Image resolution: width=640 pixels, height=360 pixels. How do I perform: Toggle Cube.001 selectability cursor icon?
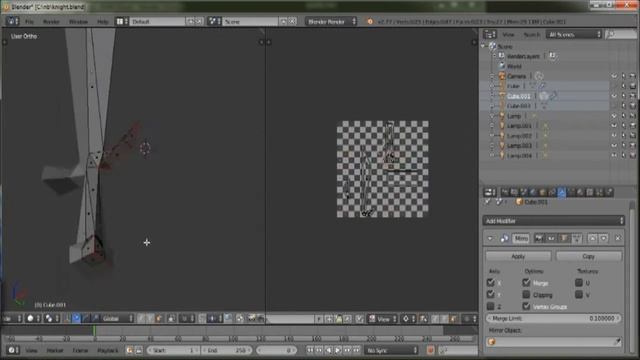(623, 96)
